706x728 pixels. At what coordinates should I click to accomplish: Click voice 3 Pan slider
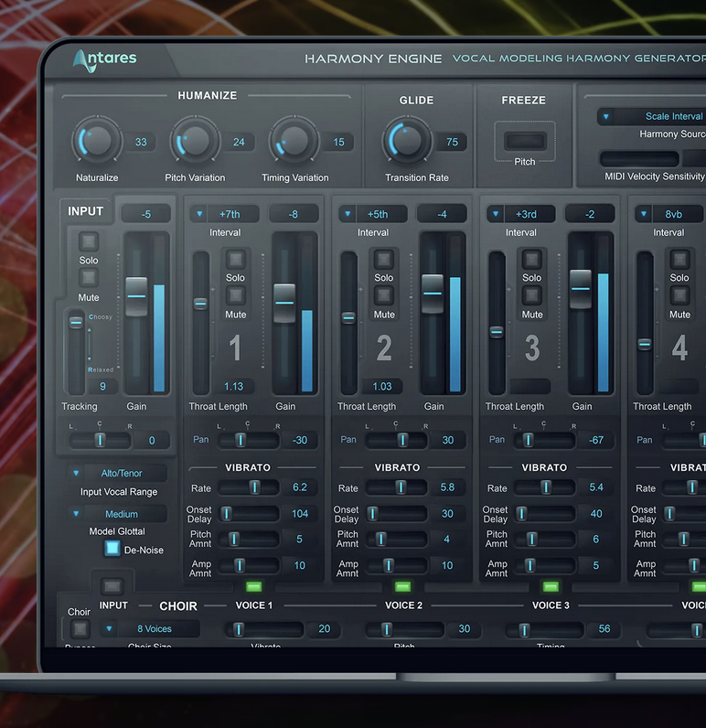[x=544, y=440]
